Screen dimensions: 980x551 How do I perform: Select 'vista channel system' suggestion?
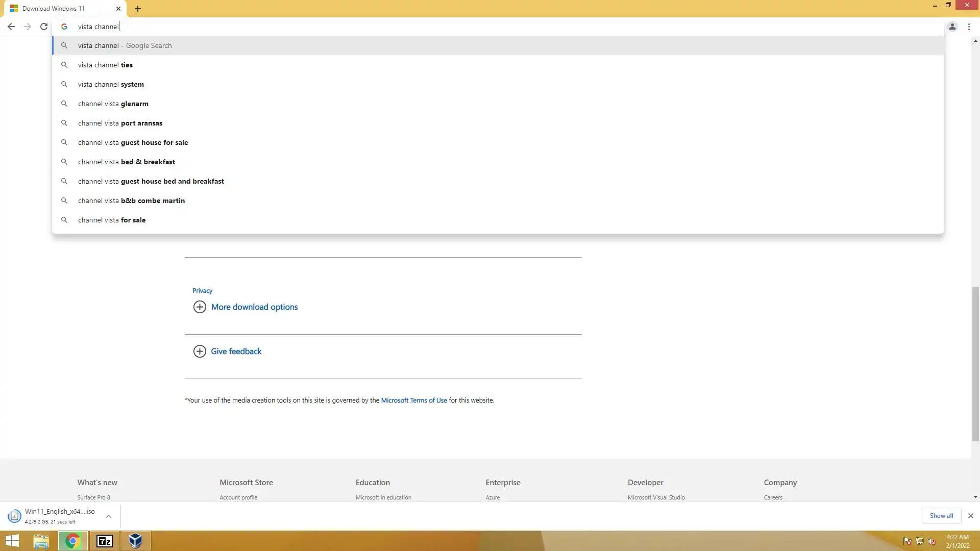(111, 85)
